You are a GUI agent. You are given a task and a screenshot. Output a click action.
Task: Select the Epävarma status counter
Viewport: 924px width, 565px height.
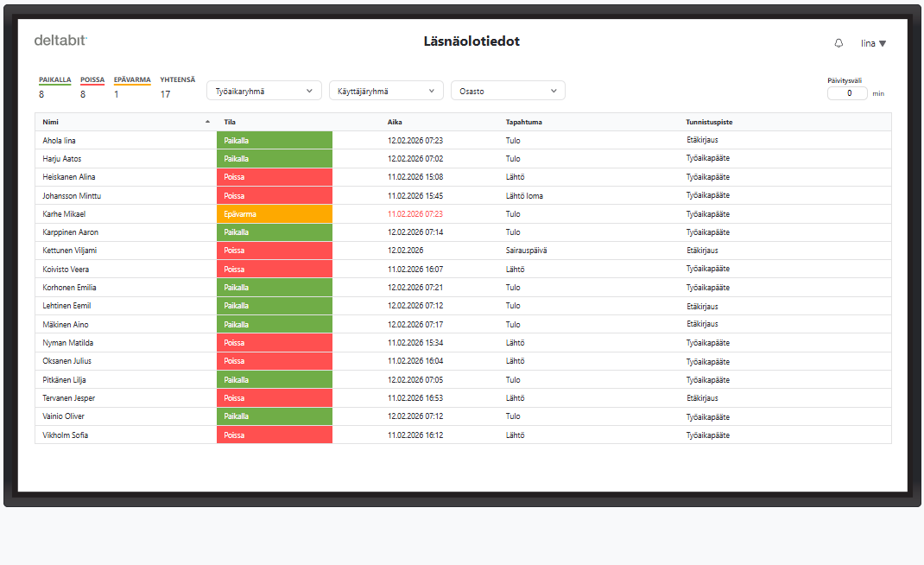[x=132, y=86]
